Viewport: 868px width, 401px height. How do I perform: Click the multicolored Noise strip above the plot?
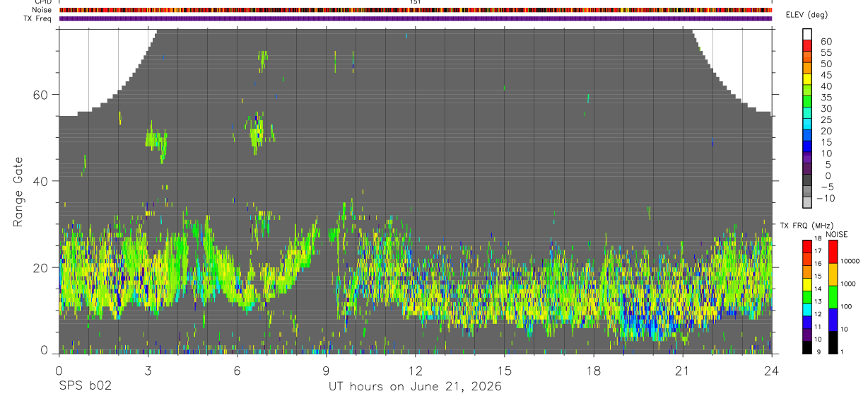(416, 11)
